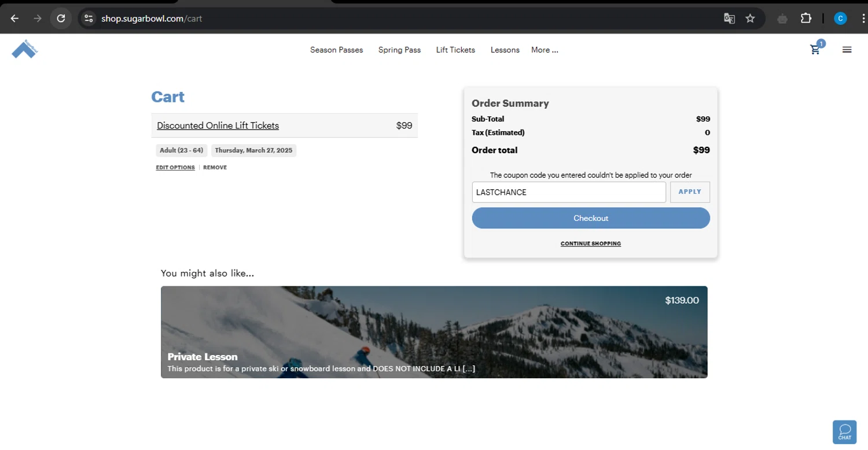Click the Checkout button
The width and height of the screenshot is (868, 450).
(591, 218)
